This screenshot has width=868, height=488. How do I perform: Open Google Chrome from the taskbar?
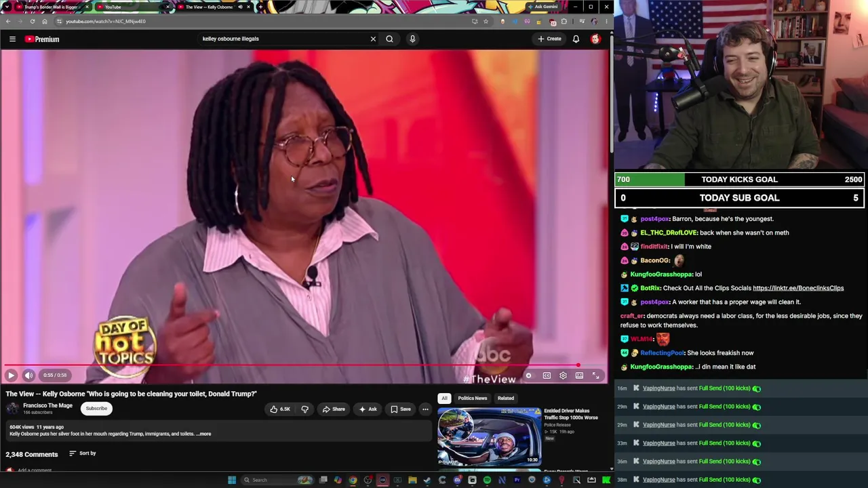pyautogui.click(x=353, y=480)
